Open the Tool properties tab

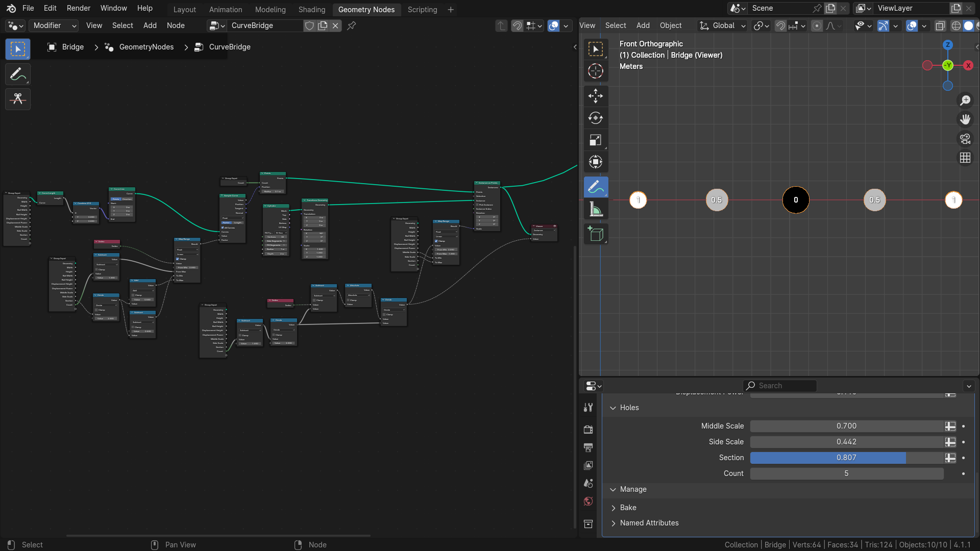tap(589, 408)
